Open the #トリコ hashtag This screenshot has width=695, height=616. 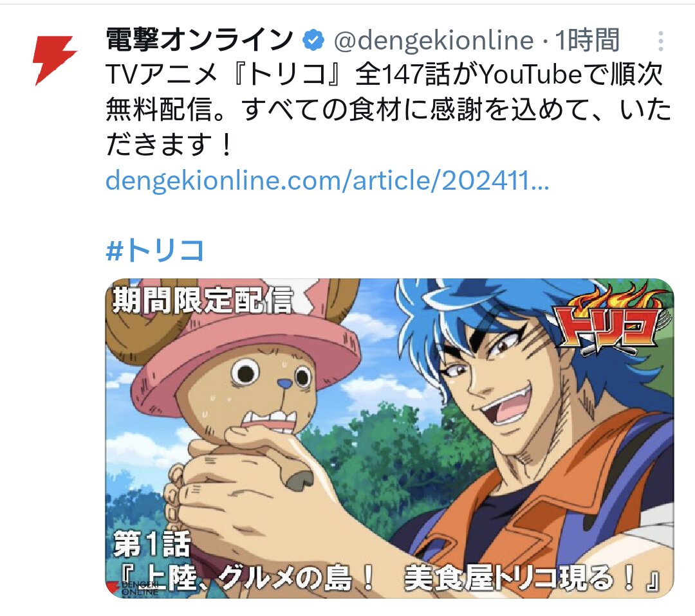point(154,250)
